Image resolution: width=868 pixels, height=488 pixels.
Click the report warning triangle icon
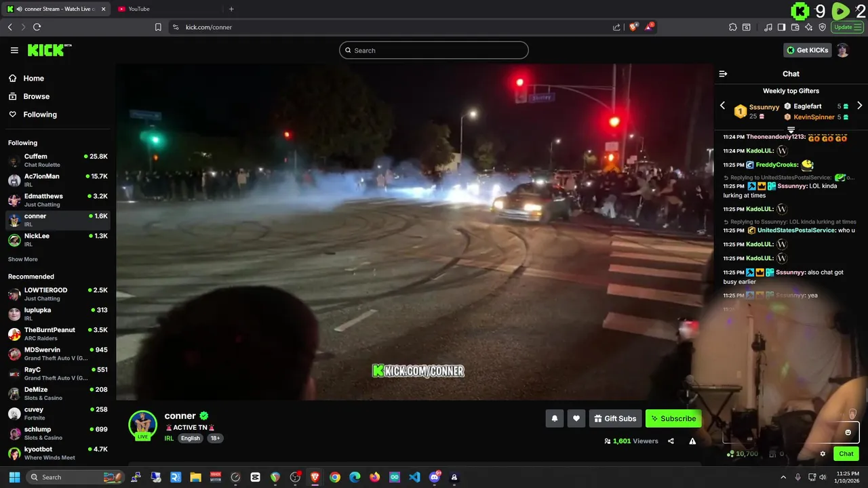tap(692, 441)
